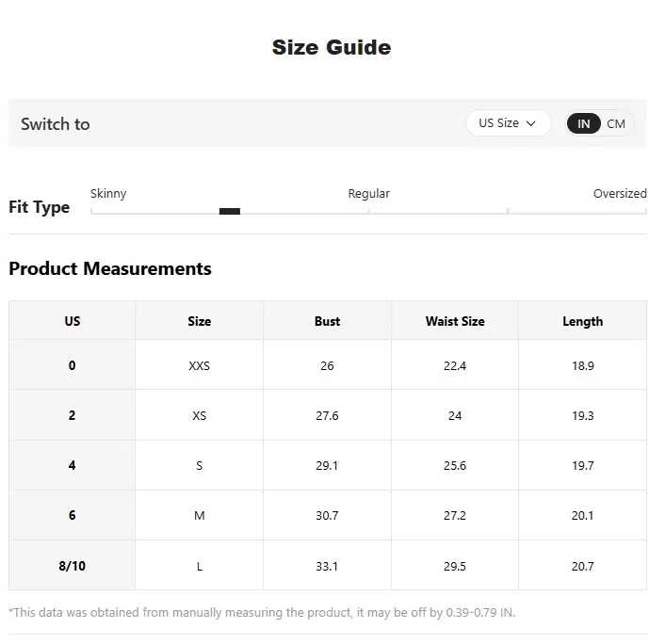Select the XXS size row
665x644 pixels.
tap(200, 365)
